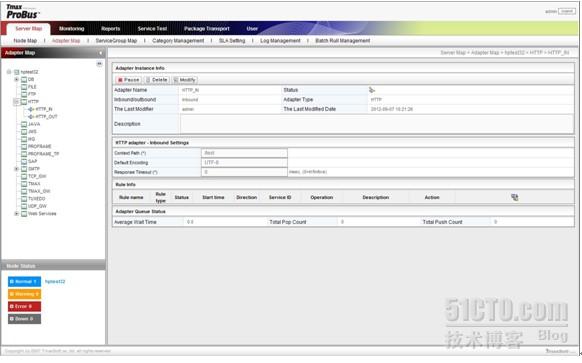
Task: Select the PROFRAME adapter folder icon
Action: (24, 147)
